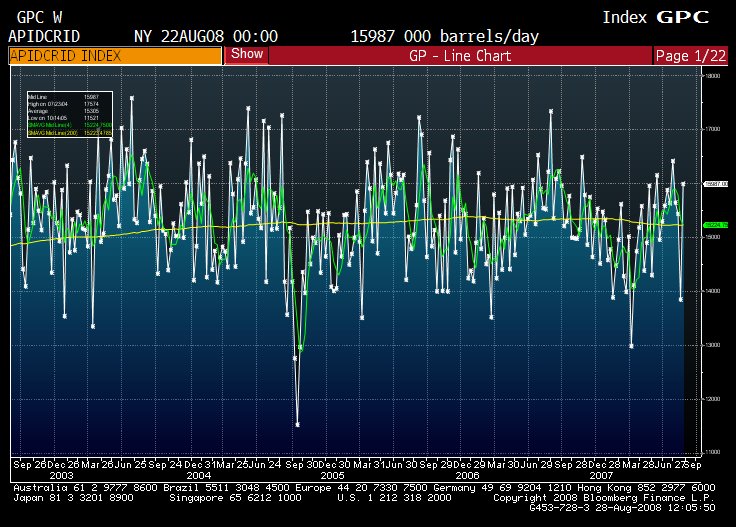Click the Copyright 2008 Bloomberg Finance L.P. text
Image resolution: width=736 pixels, height=527 pixels.
(604, 498)
